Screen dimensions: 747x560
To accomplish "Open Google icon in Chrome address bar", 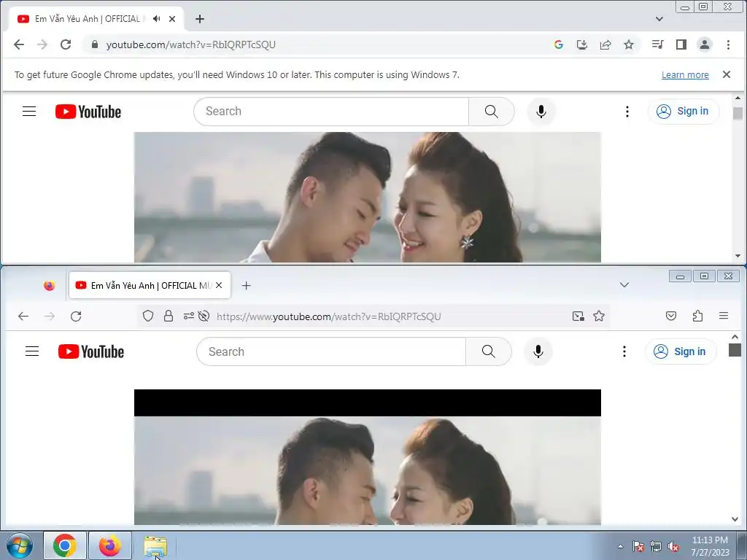I will coord(558,44).
